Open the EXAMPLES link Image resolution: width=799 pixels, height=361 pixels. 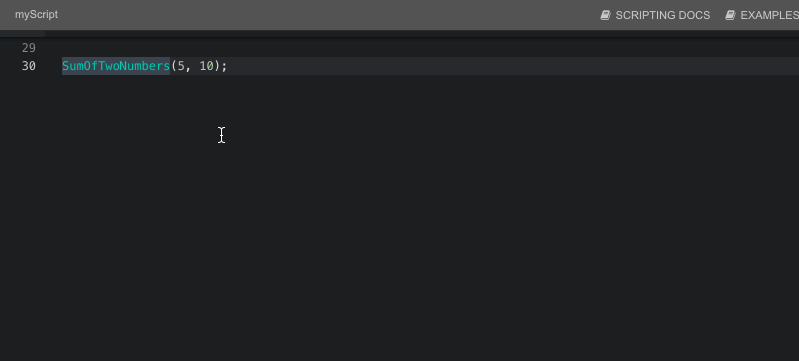[x=769, y=15]
